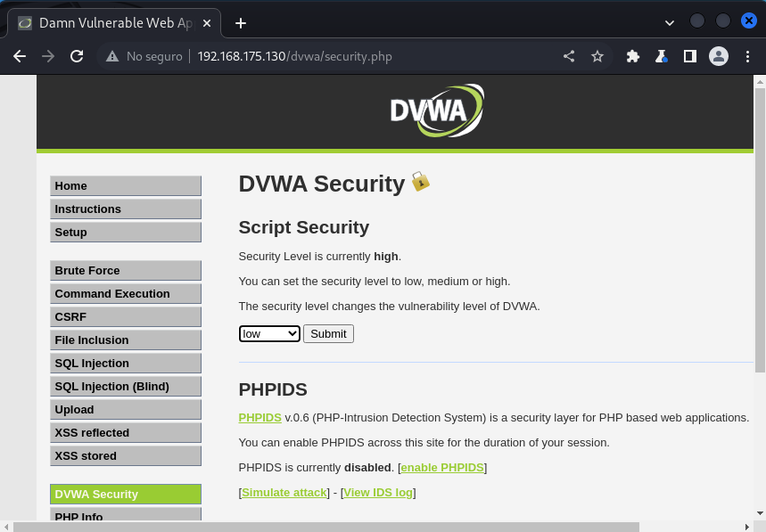Open the Command Execution page

(126, 294)
